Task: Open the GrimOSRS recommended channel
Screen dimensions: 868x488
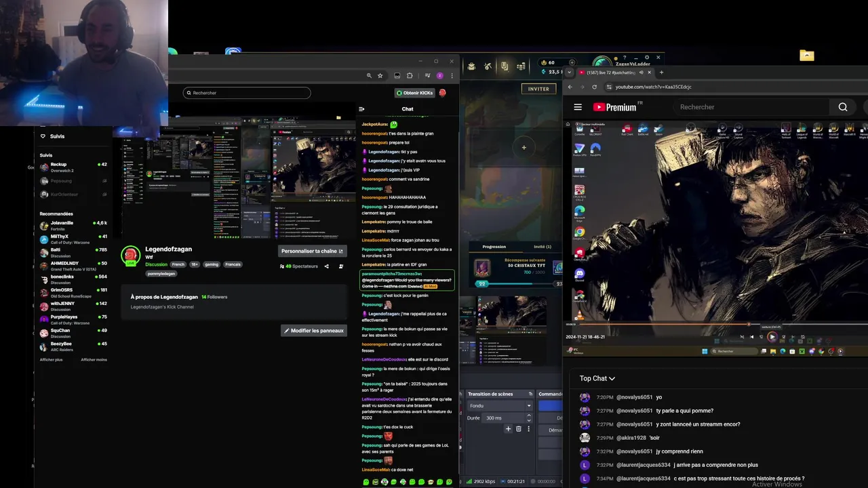Action: point(73,292)
